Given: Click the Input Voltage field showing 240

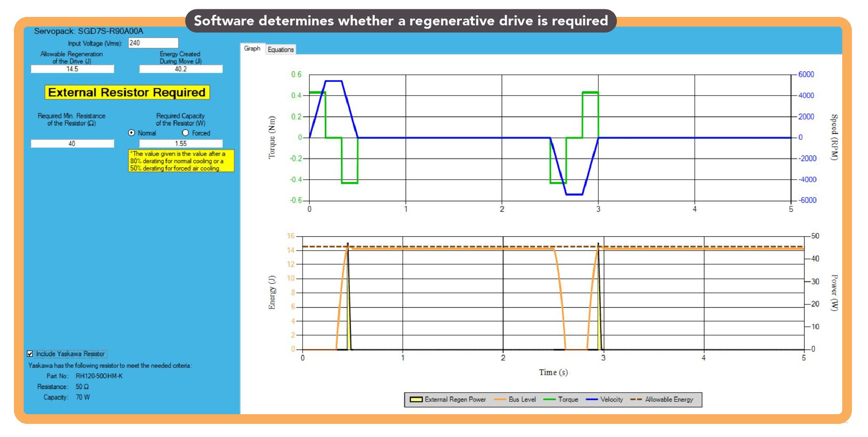Looking at the screenshot, I should pyautogui.click(x=153, y=43).
